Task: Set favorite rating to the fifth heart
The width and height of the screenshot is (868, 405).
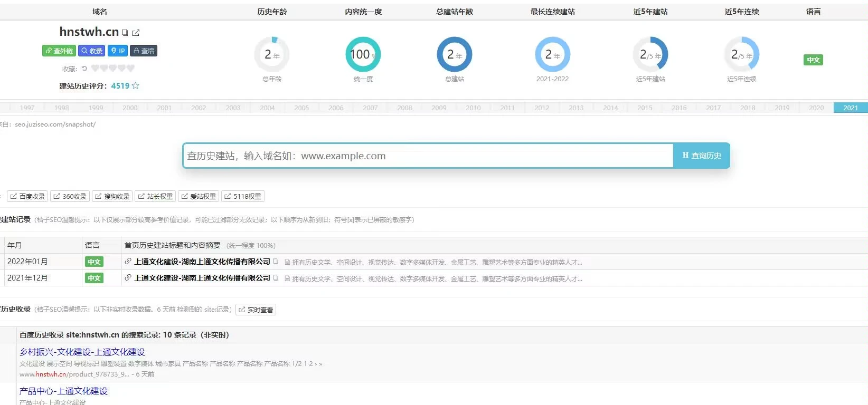Action: pos(130,68)
